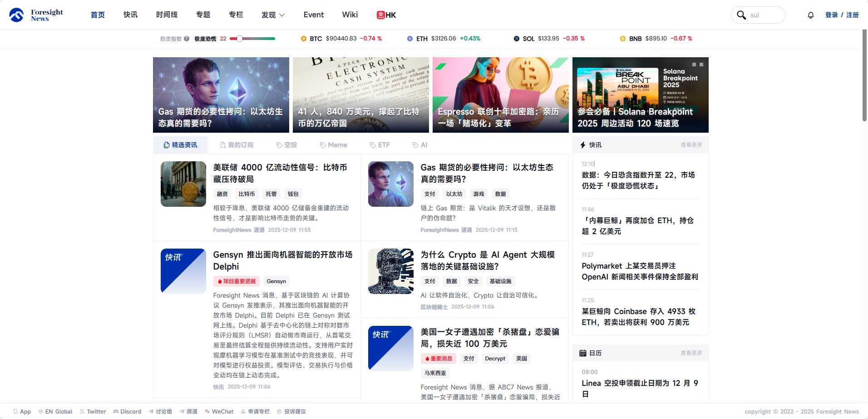Viewport: 868px width, 419px height.
Task: Click the 项目重要进展 tag
Action: (x=237, y=281)
